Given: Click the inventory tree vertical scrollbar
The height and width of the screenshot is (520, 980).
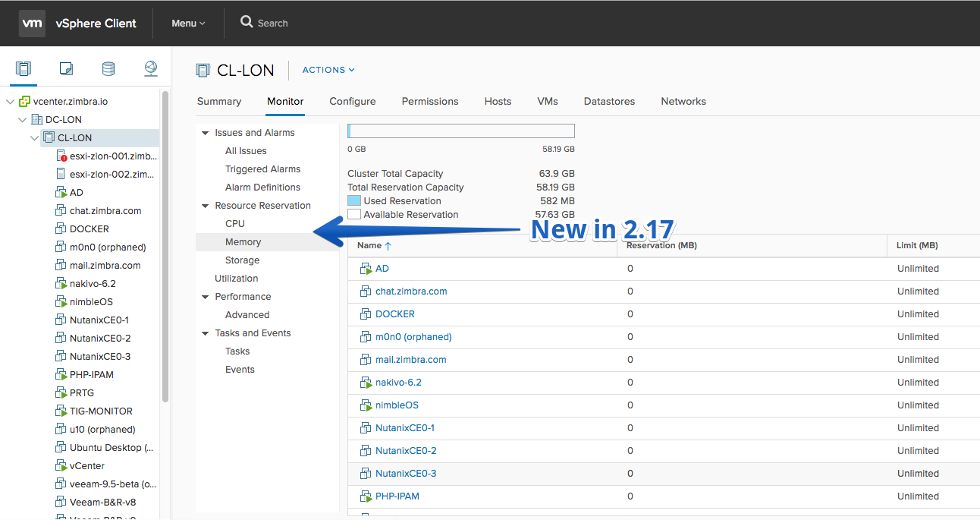Looking at the screenshot, I should (x=165, y=247).
